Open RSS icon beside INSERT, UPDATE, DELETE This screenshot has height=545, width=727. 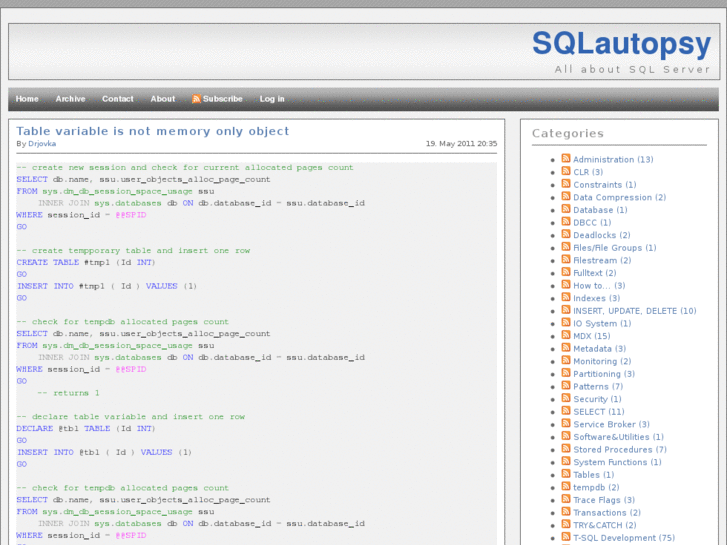(566, 309)
